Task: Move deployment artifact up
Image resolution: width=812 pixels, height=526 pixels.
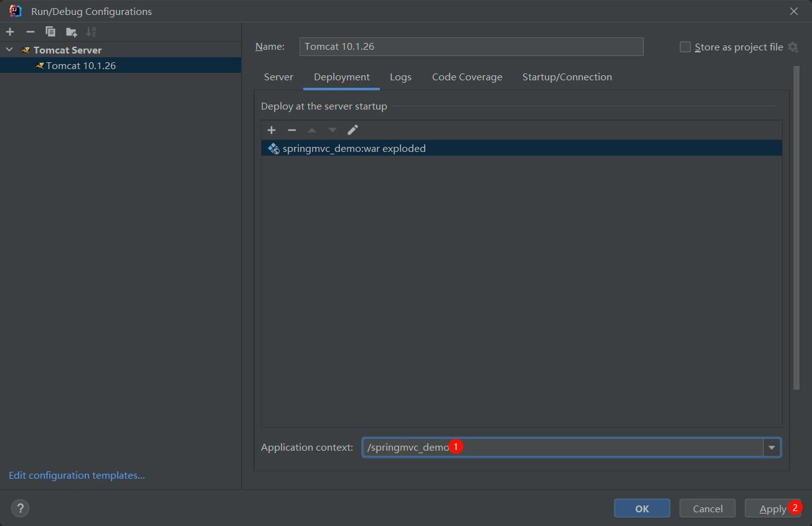Action: coord(312,130)
